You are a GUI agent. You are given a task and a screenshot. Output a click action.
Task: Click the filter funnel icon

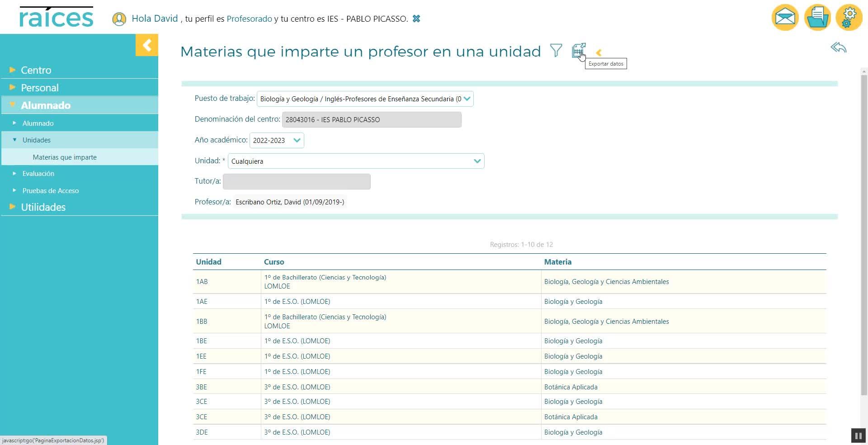(556, 50)
